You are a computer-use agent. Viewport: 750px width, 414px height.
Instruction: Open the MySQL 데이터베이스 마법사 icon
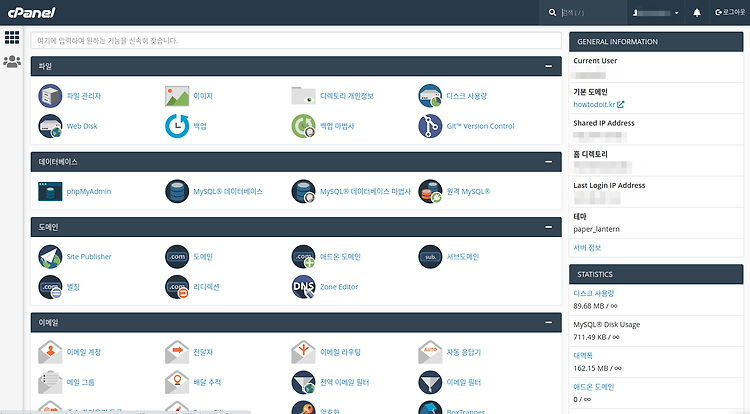pos(303,191)
